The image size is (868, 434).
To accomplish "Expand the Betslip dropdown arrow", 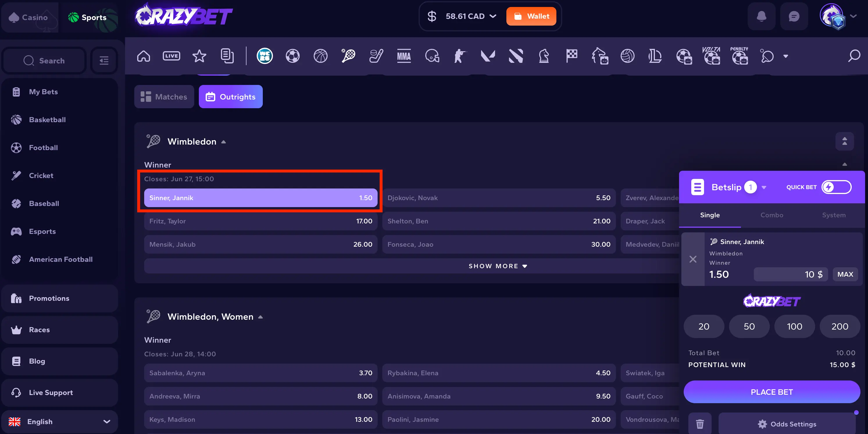I will [764, 188].
